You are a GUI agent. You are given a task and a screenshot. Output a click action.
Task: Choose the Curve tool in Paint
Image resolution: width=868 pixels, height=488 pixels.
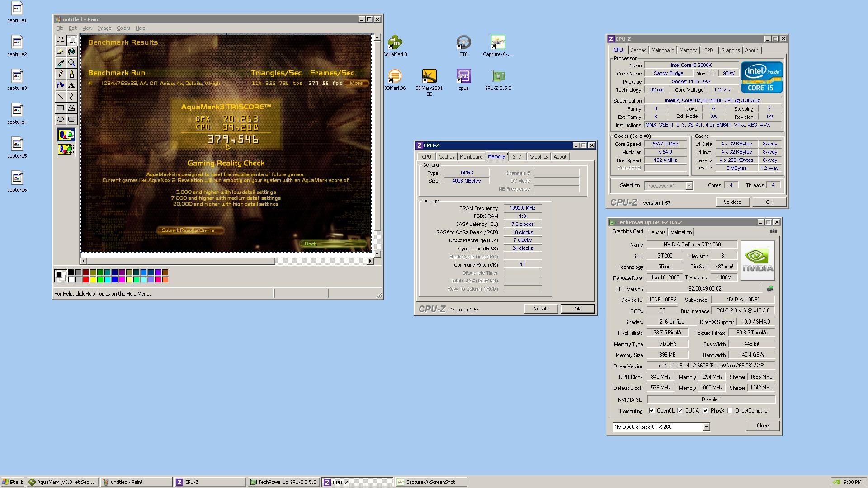(71, 97)
